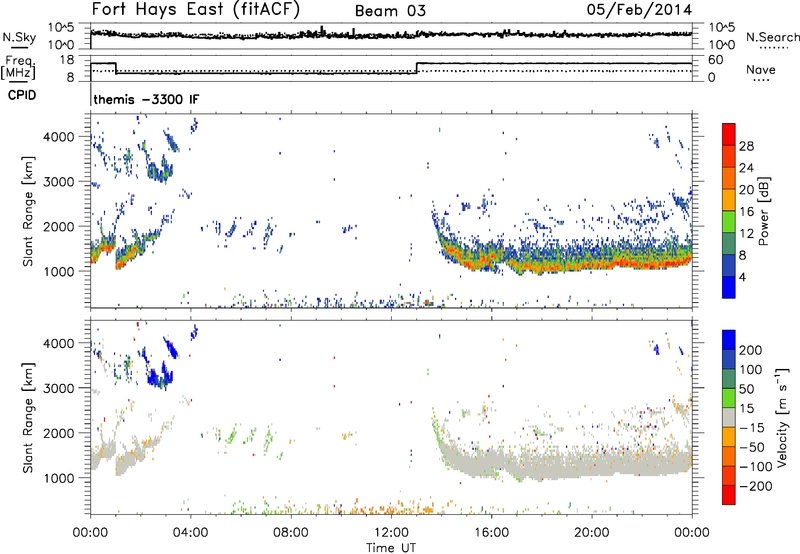Click the "28" power colorbar label
Viewport: 800px width, 554px height.
(x=746, y=146)
